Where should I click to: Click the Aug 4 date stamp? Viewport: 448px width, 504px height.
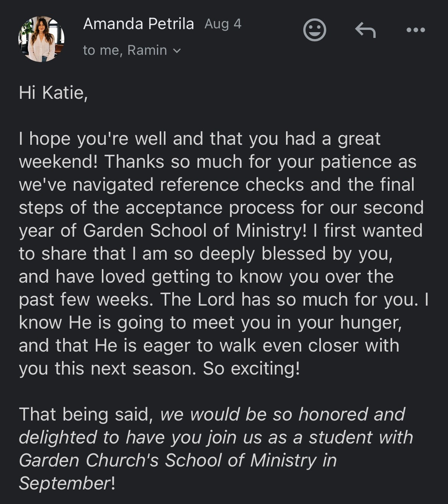[223, 24]
